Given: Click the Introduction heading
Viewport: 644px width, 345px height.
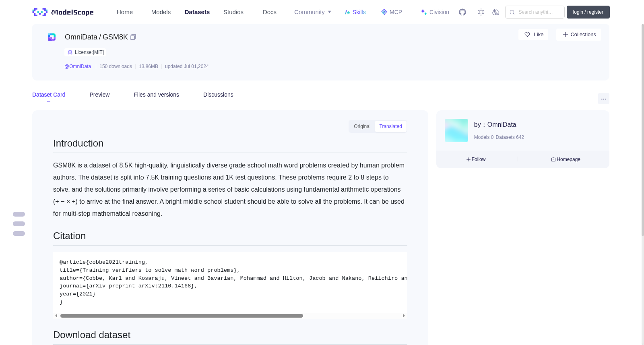Looking at the screenshot, I should (78, 143).
